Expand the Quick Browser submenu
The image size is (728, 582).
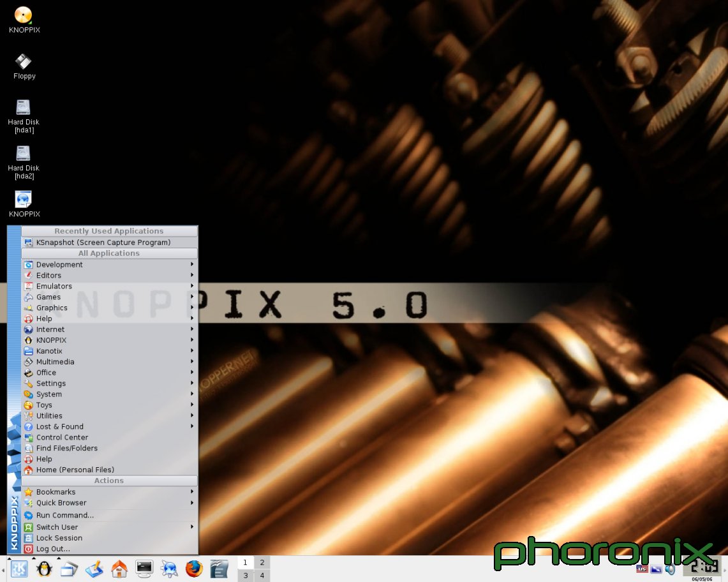[x=61, y=503]
